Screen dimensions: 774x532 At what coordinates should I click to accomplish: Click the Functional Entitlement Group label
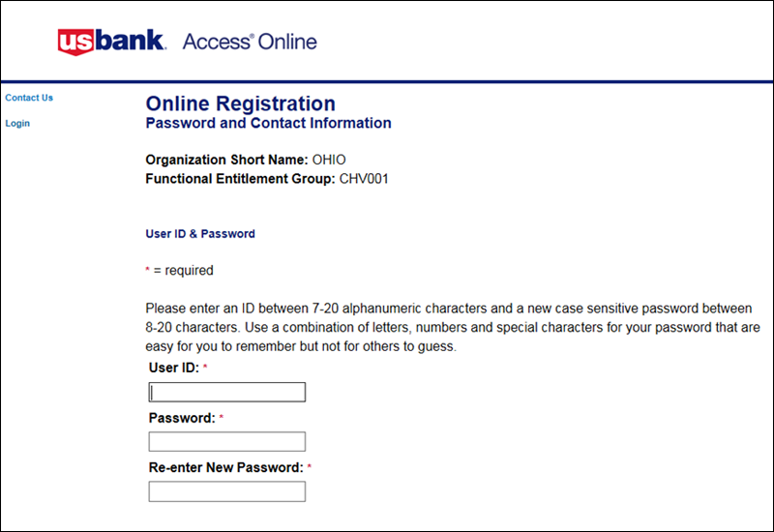[x=240, y=179]
